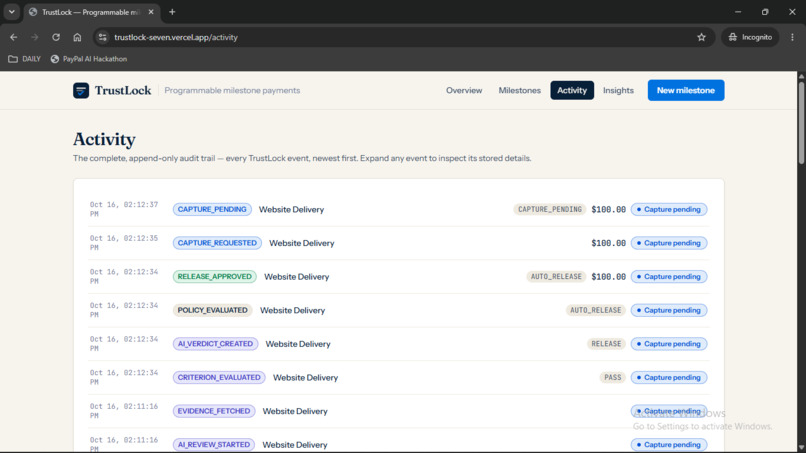
Task: Click the TrustLock logo icon
Action: 81,90
